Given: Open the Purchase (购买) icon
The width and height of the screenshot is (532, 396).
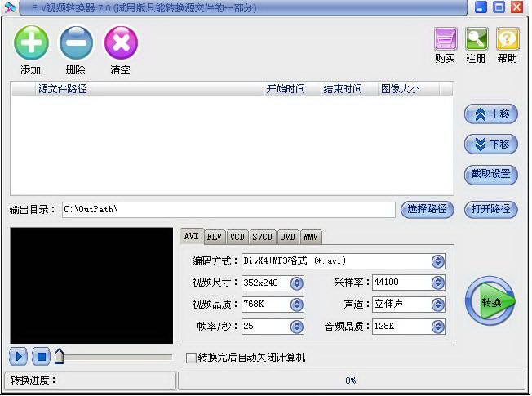Looking at the screenshot, I should pos(445,39).
